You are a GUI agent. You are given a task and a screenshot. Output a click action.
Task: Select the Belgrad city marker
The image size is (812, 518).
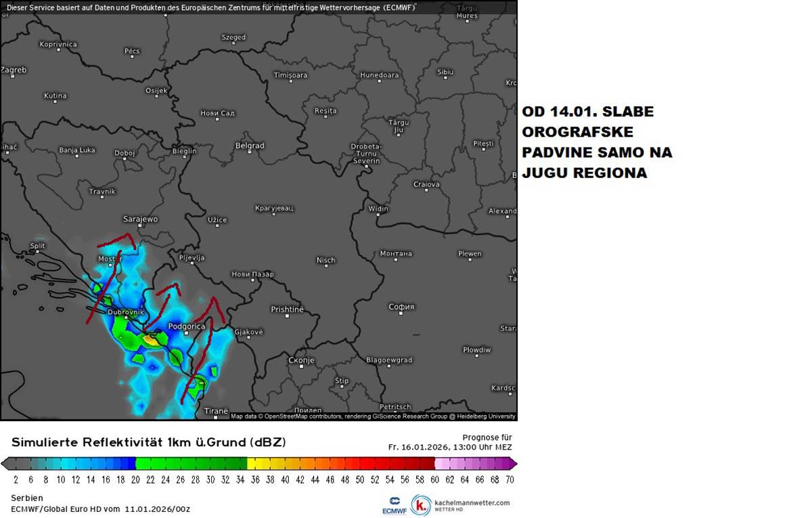pos(250,152)
